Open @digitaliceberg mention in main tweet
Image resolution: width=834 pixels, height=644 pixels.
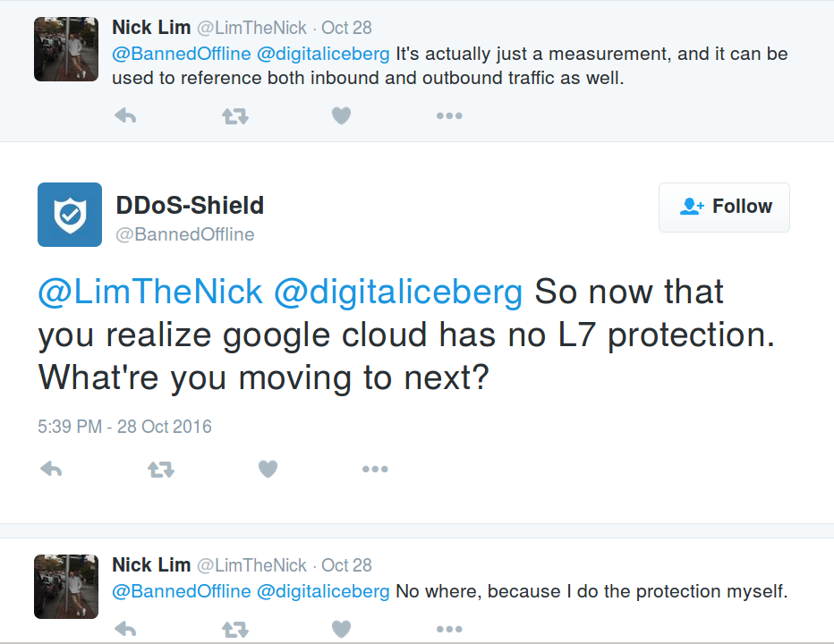tap(398, 292)
